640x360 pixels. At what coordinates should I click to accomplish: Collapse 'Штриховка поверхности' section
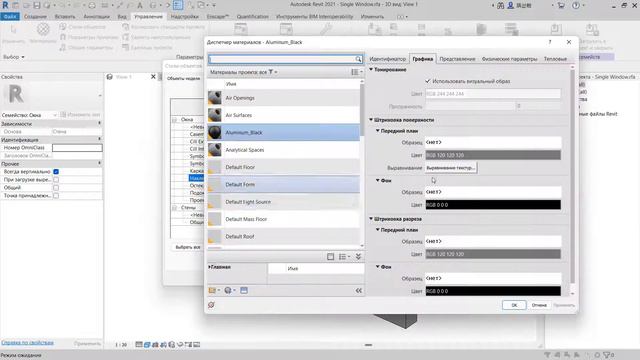click(x=371, y=120)
